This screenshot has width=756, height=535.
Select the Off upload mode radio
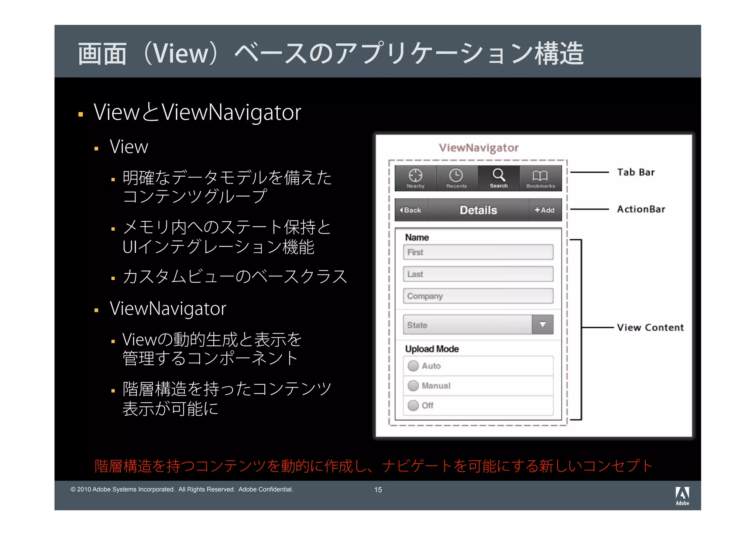pyautogui.click(x=413, y=405)
